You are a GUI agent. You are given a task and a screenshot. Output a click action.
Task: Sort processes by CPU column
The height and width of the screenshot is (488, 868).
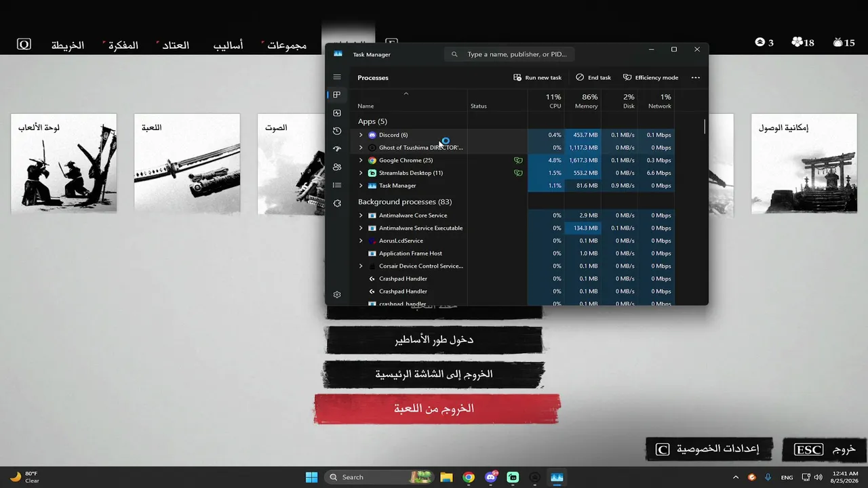click(x=546, y=101)
